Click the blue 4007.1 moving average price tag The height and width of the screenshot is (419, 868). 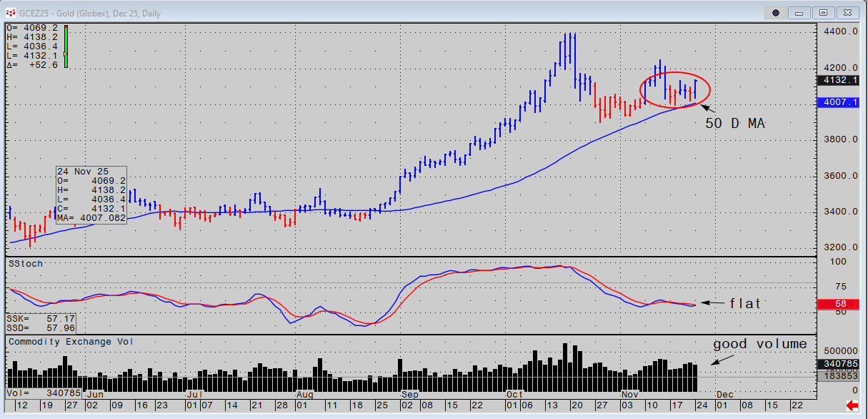[x=837, y=103]
